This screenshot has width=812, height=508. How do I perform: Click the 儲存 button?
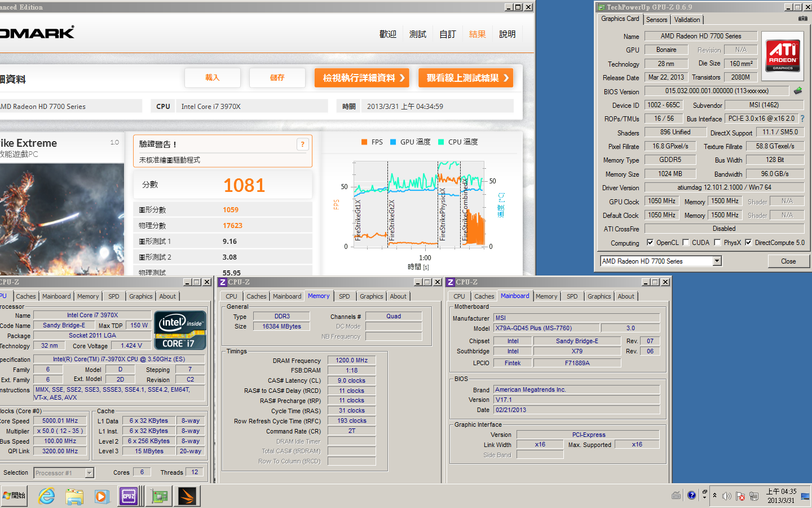tap(277, 78)
